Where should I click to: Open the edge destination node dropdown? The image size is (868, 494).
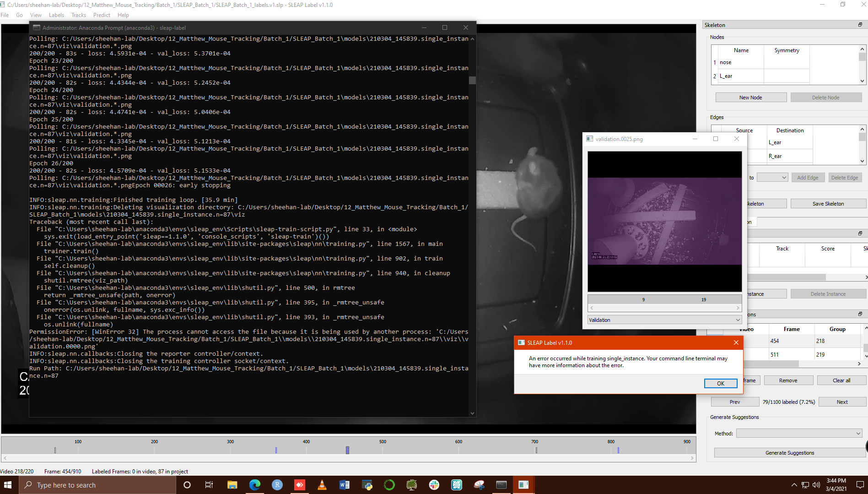tap(772, 177)
